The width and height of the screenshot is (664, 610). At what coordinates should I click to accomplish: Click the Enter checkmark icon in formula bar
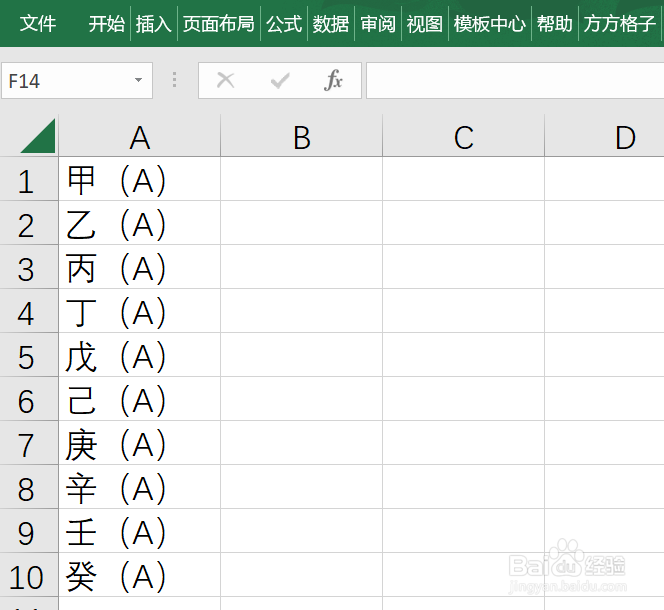tap(280, 80)
